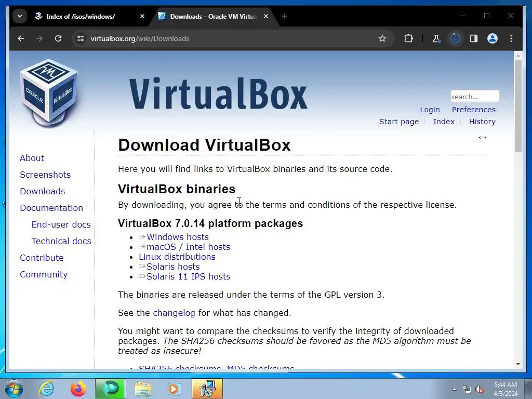Download the Windows hosts package

click(178, 237)
